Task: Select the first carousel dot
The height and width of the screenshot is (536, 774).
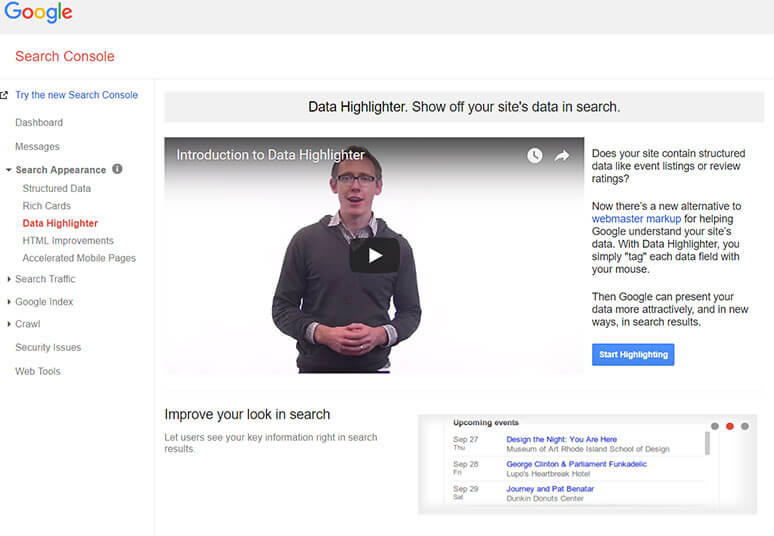Action: [715, 426]
